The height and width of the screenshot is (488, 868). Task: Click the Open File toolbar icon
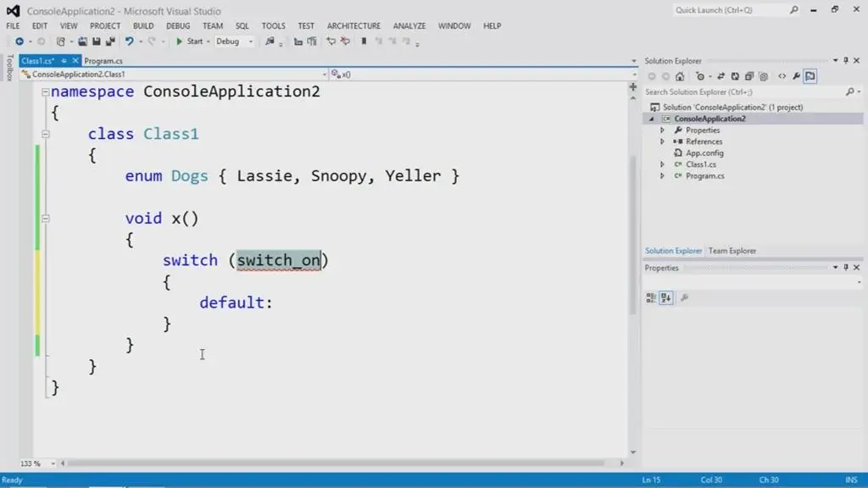coord(82,42)
